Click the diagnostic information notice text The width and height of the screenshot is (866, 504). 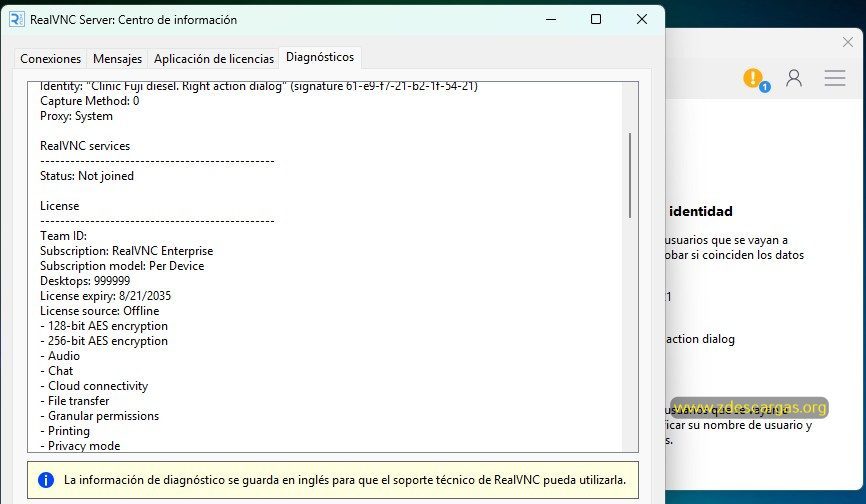[x=345, y=480]
